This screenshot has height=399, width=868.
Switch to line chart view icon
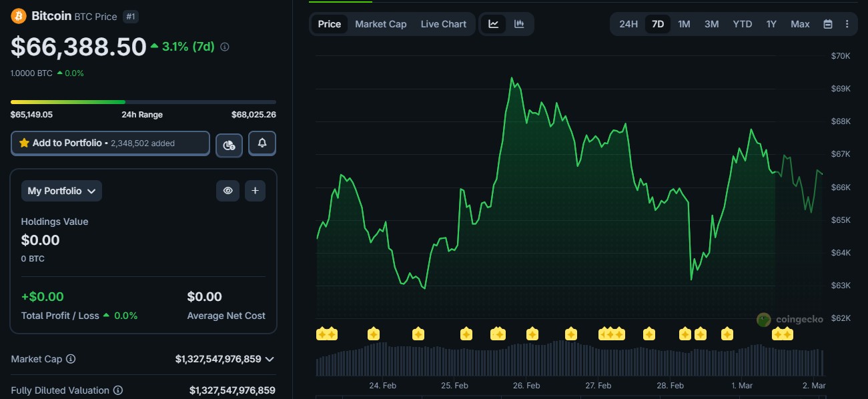pyautogui.click(x=493, y=24)
